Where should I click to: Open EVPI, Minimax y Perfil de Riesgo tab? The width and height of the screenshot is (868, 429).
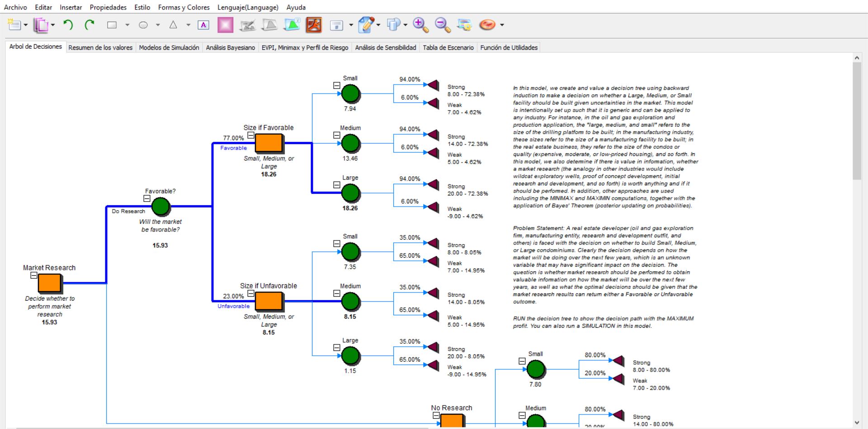tap(305, 47)
